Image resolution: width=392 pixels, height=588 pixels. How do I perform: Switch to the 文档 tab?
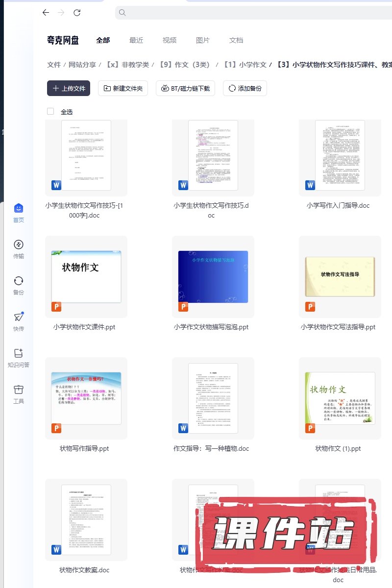point(236,40)
